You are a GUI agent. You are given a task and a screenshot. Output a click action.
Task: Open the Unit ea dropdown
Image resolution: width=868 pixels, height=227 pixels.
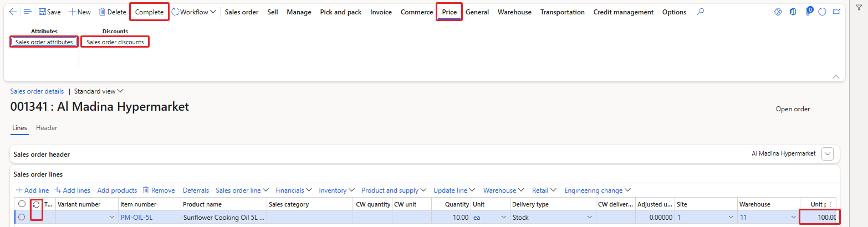(503, 218)
